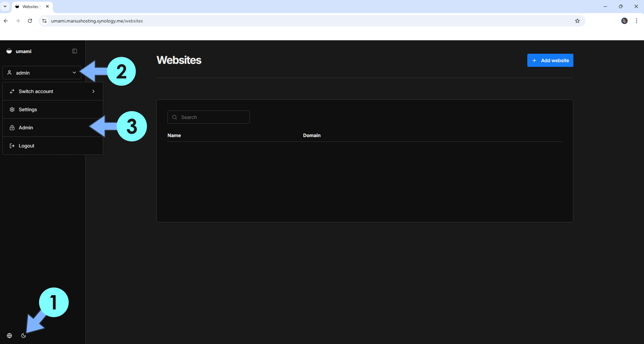
Task: Click the umami logo icon
Action: pos(9,51)
